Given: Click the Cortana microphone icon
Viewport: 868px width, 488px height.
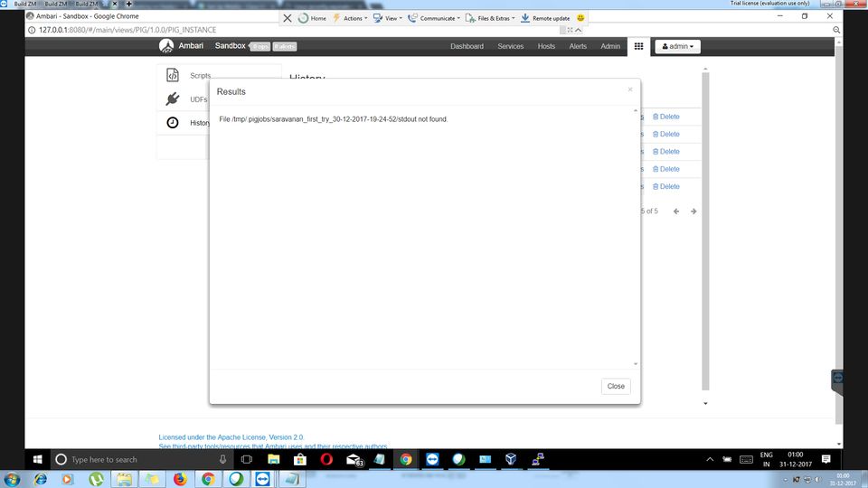Looking at the screenshot, I should (x=222, y=459).
